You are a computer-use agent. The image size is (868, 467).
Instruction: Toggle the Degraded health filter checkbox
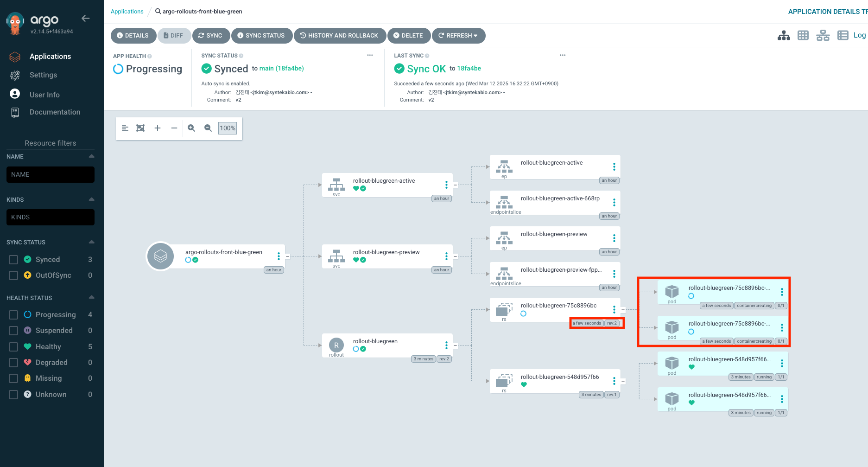13,363
